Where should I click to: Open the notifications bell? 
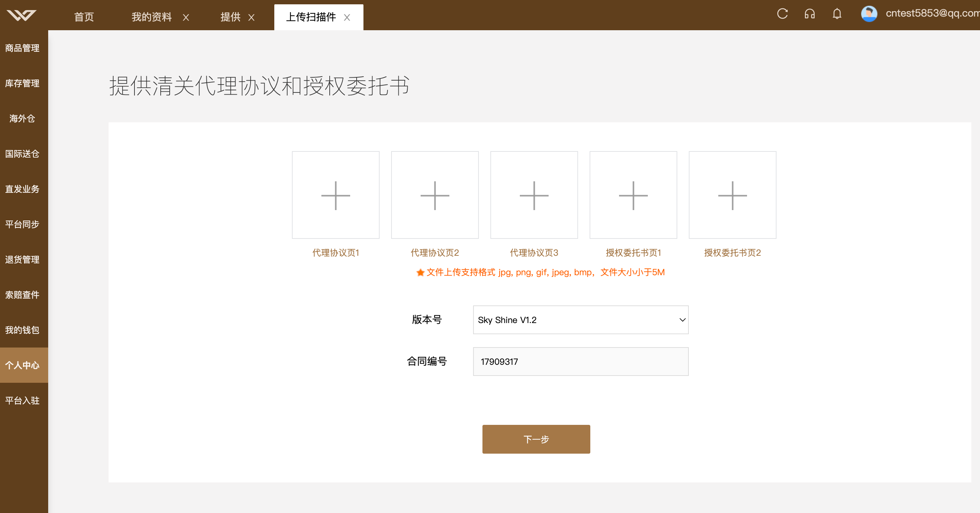837,14
